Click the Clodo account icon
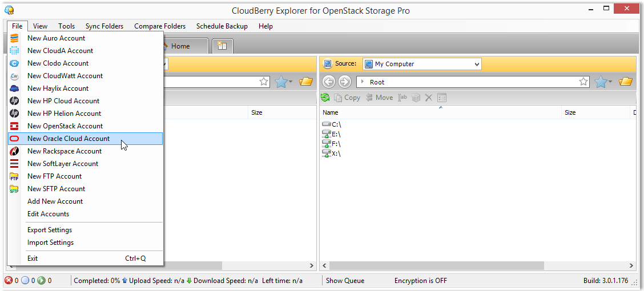 click(14, 63)
